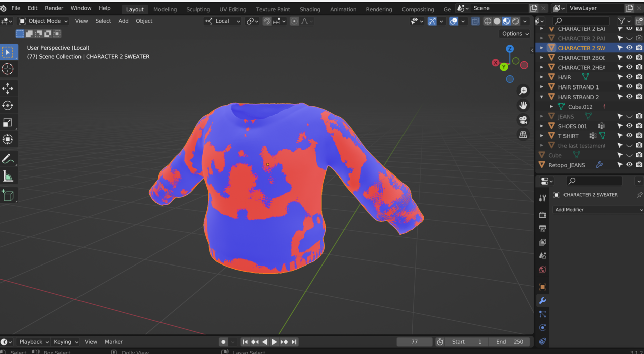644x354 pixels.
Task: Open the Object Mode dropdown
Action: coord(43,21)
